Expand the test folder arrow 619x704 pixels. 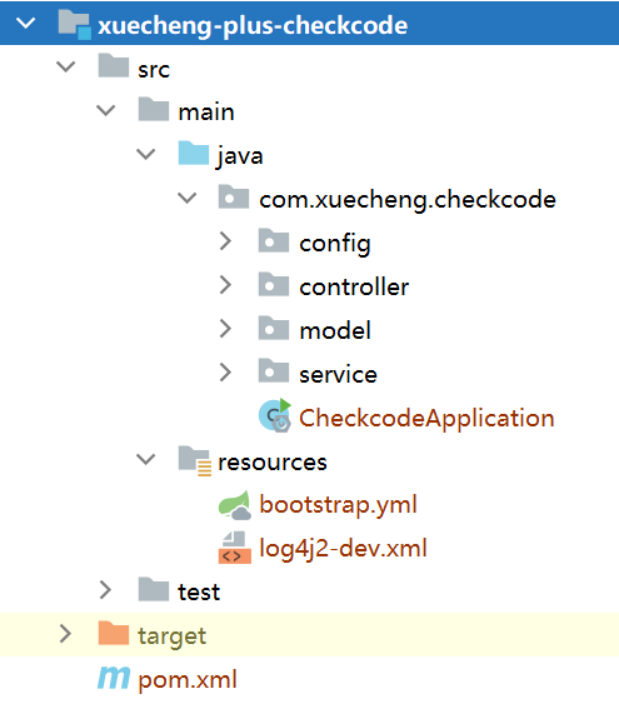coord(106,590)
